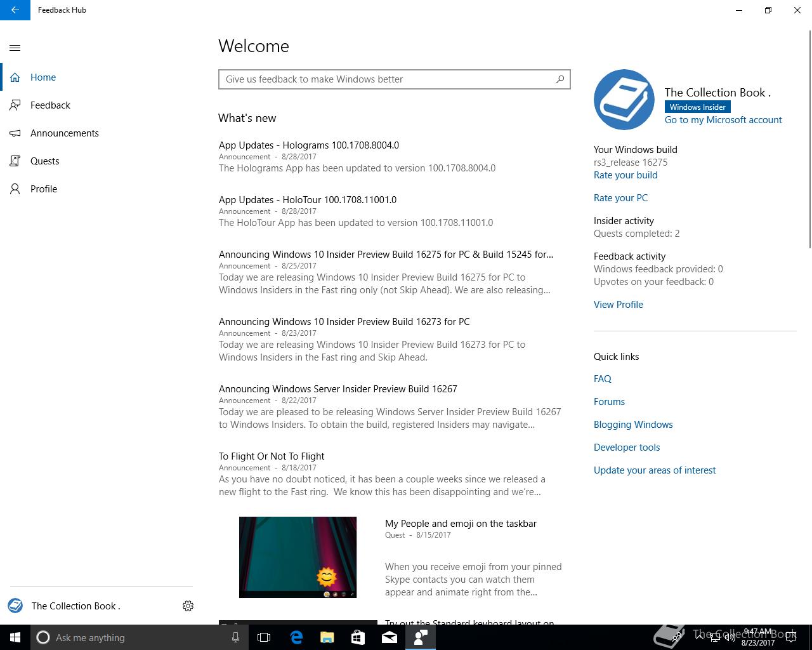
Task: Click the Announcements megaphone icon
Action: tap(15, 133)
